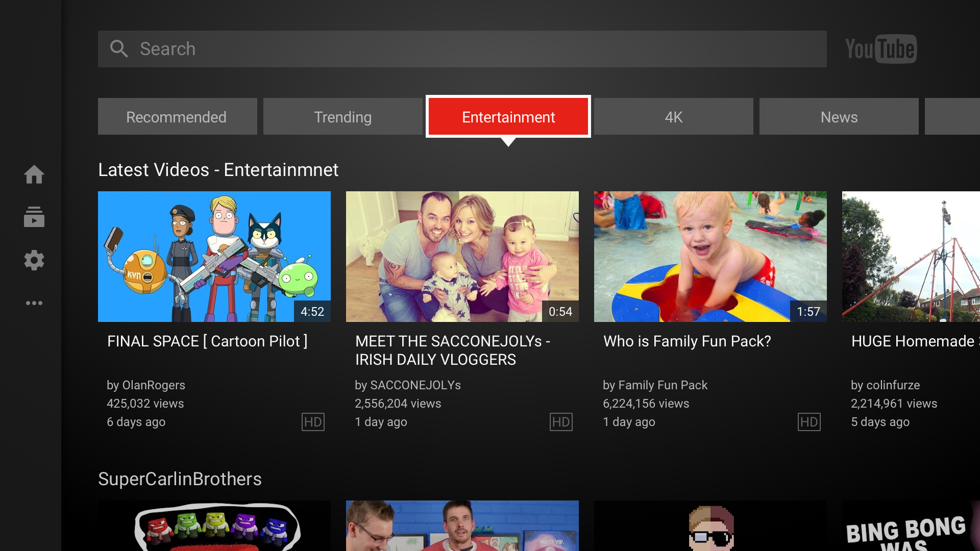
Task: Select the Trending tab
Action: (x=342, y=117)
